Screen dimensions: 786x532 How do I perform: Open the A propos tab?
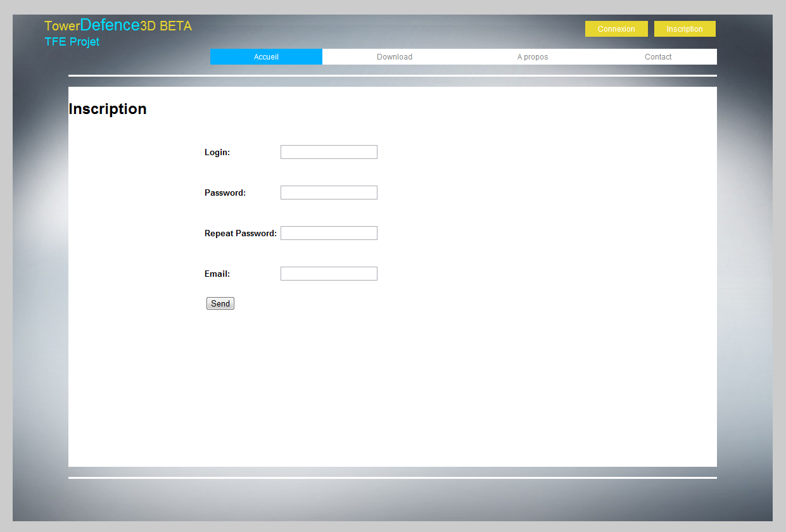point(532,57)
